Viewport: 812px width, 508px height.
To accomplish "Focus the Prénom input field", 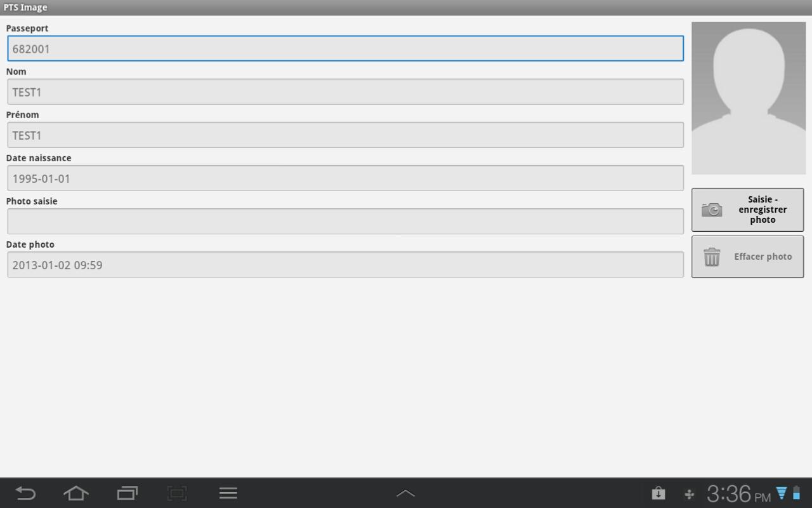I will (346, 135).
